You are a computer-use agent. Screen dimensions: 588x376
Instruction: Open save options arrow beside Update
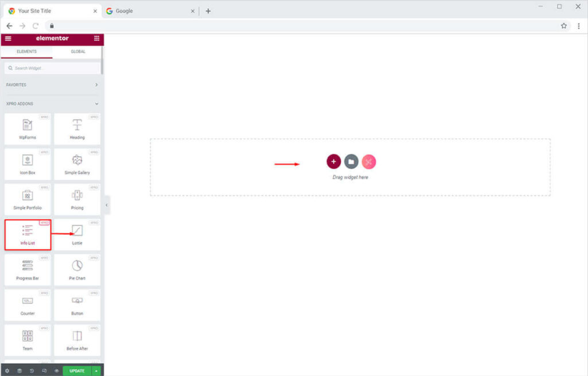pyautogui.click(x=96, y=371)
